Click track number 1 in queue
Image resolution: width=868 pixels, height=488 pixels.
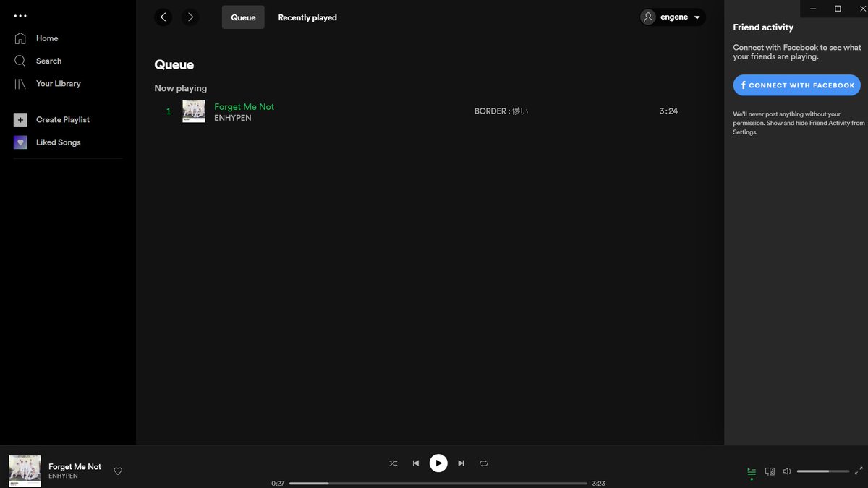169,111
